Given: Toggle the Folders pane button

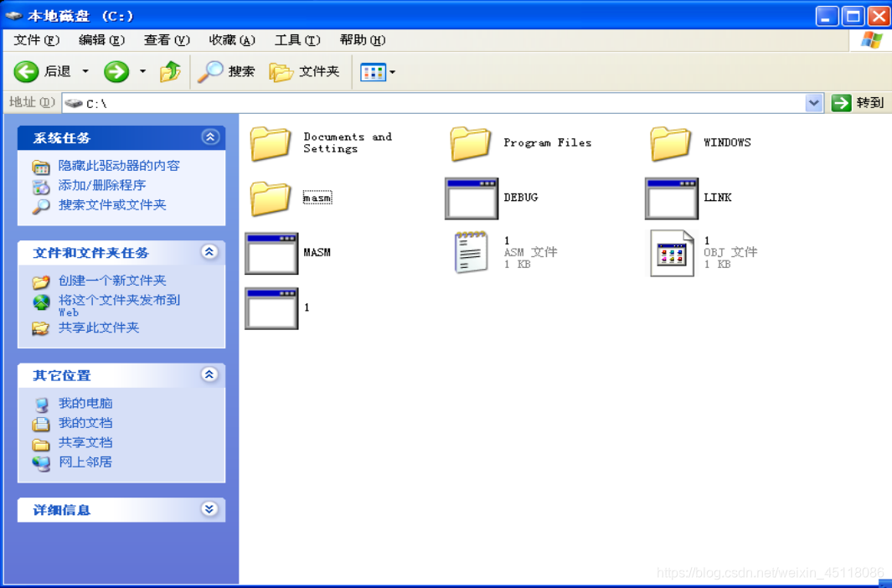Looking at the screenshot, I should (304, 72).
